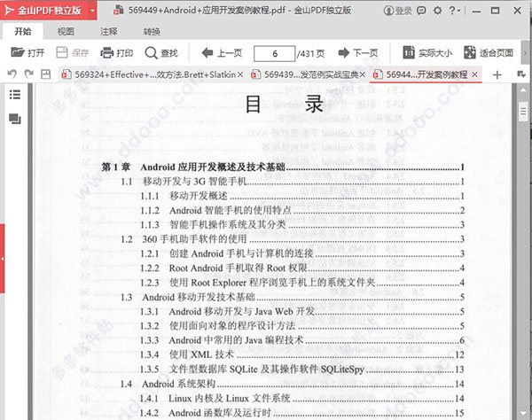Click the vertical scrollbar thumb
Viewport: 532px width, 420px height.
click(x=523, y=111)
